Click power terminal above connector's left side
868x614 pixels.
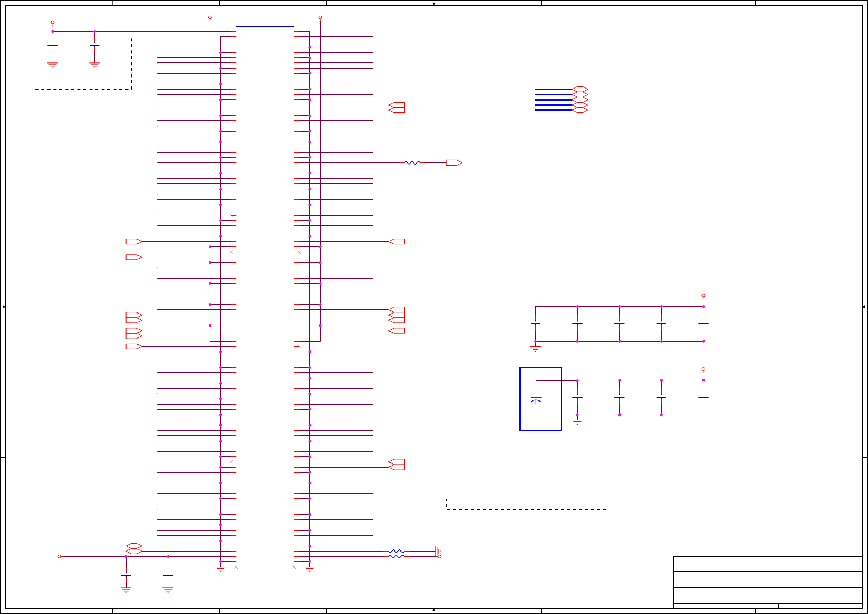pyautogui.click(x=210, y=17)
